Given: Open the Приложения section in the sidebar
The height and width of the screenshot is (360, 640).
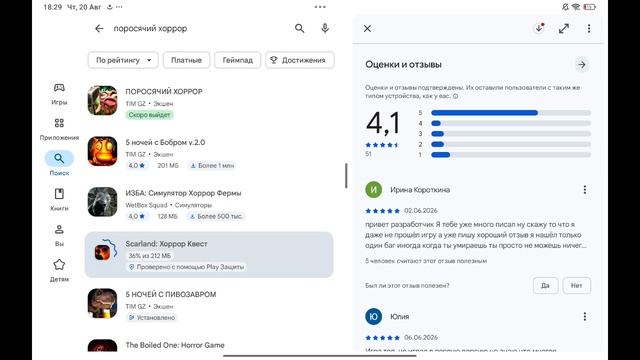Looking at the screenshot, I should coord(59,129).
